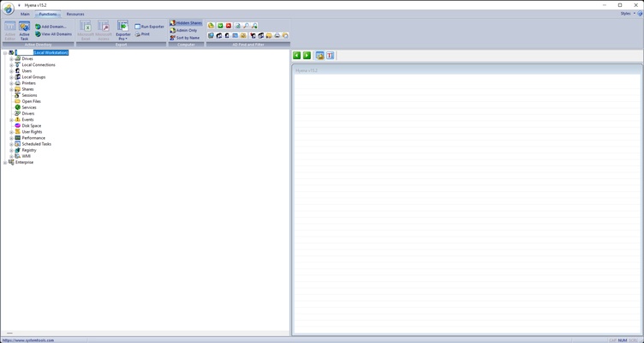Viewport: 644px width, 343px height.
Task: Click the red T icon in right toolbar
Action: pyautogui.click(x=331, y=56)
